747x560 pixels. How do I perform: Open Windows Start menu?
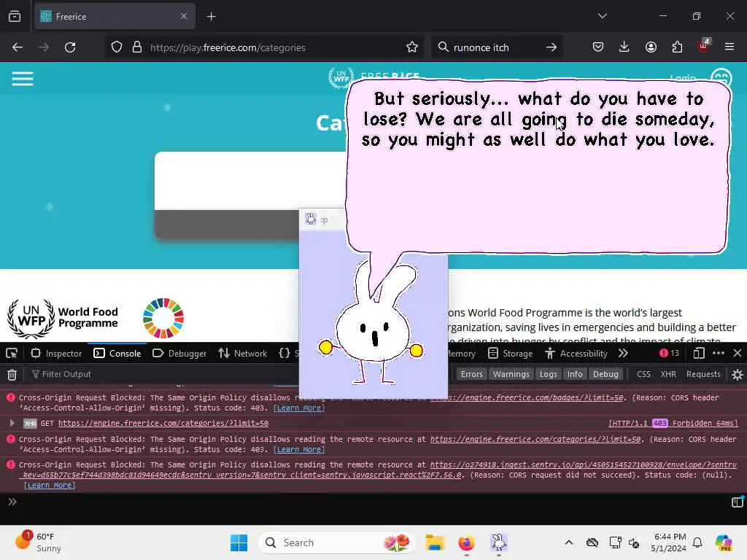(239, 542)
